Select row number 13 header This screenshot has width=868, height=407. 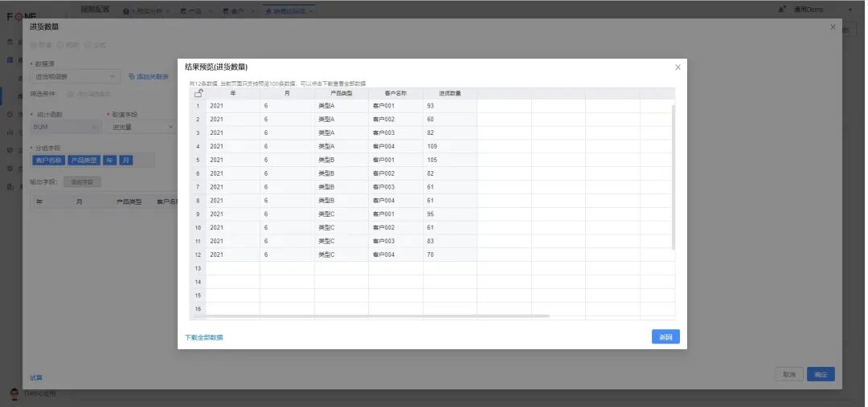pyautogui.click(x=198, y=268)
